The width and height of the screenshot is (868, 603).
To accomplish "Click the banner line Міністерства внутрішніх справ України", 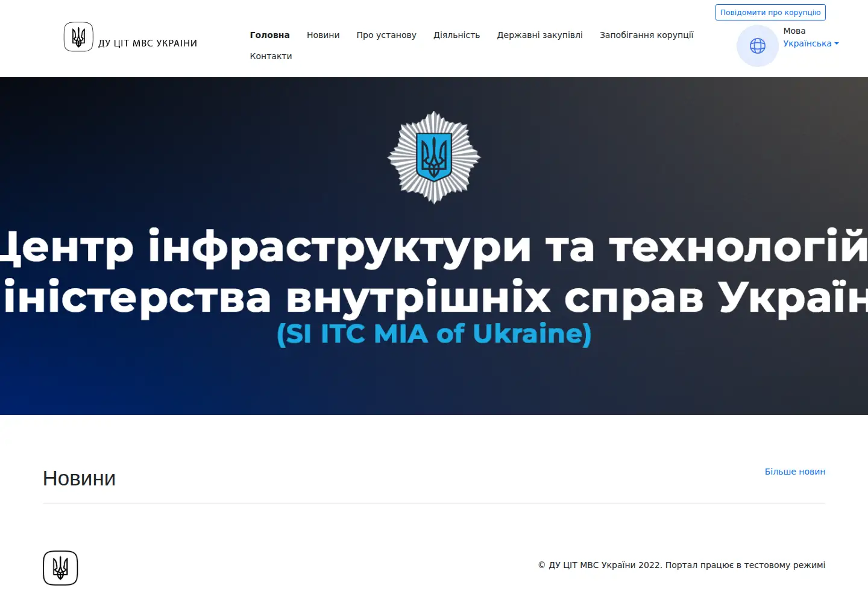I will [x=434, y=297].
